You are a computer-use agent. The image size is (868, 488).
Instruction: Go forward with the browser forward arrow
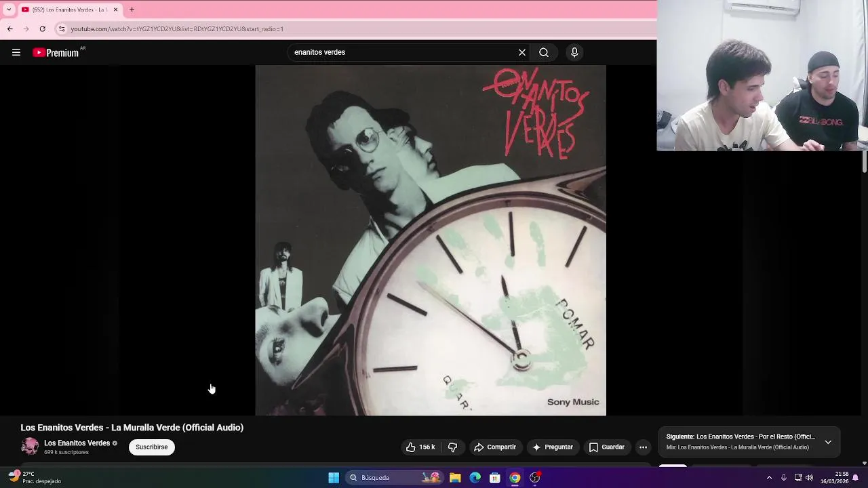click(26, 29)
